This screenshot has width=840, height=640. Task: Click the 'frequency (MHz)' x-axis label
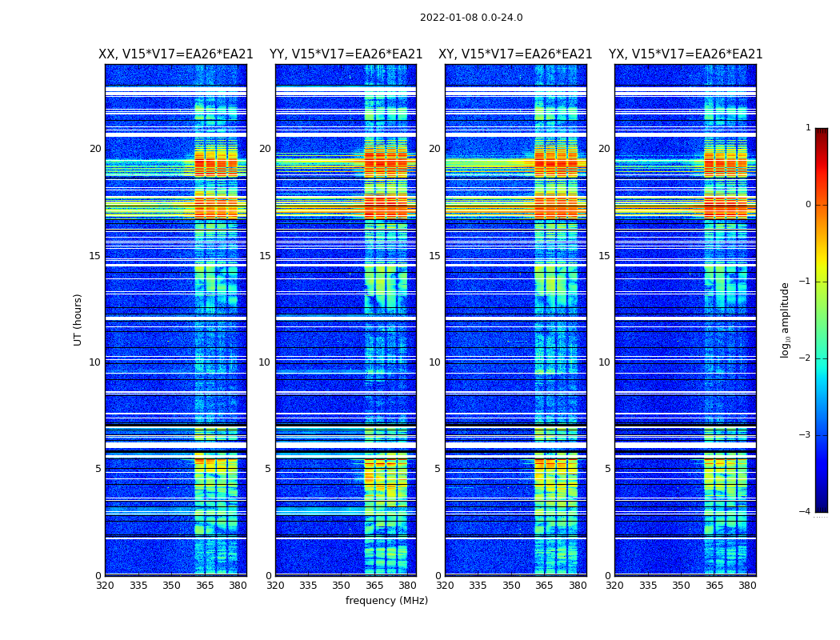tap(386, 601)
